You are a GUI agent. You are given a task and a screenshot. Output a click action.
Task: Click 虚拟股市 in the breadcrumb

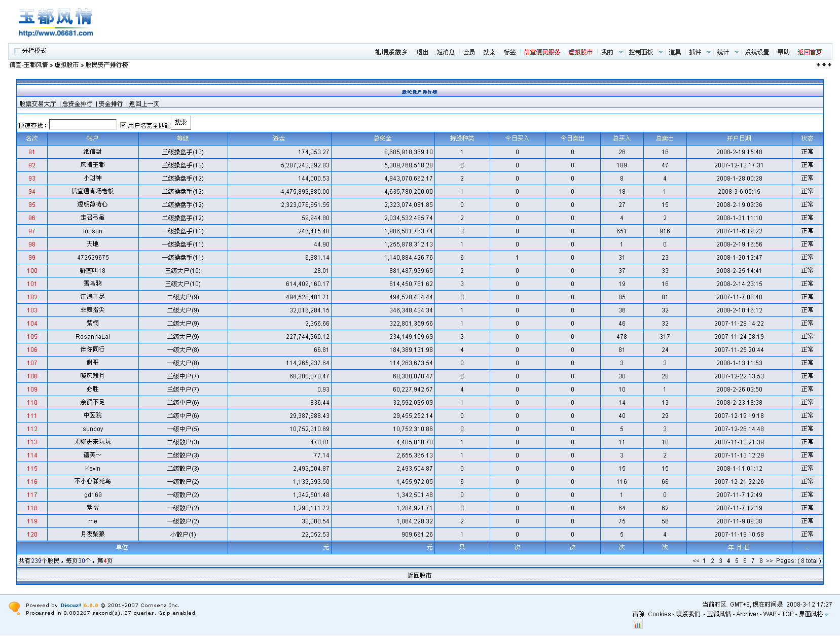point(66,65)
